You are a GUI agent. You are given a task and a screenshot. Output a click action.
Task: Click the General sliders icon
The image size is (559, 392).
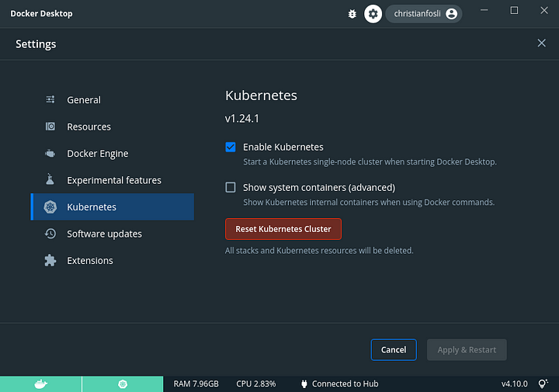click(x=50, y=99)
